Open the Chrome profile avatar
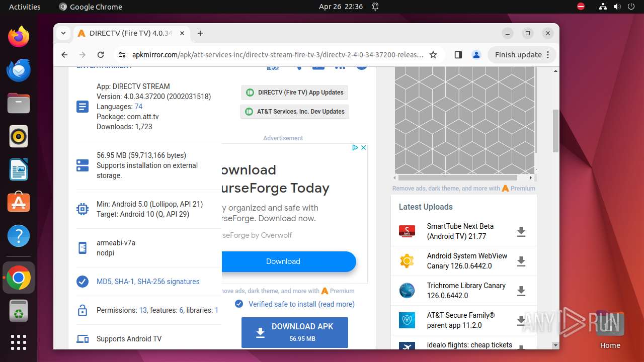This screenshot has width=644, height=362. tap(476, 55)
